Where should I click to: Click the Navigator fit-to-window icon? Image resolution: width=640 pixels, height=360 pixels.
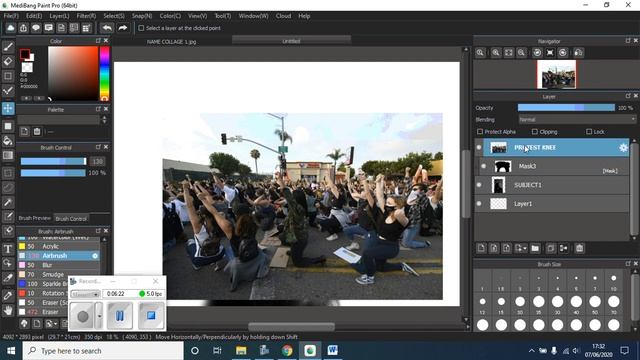pos(509,53)
